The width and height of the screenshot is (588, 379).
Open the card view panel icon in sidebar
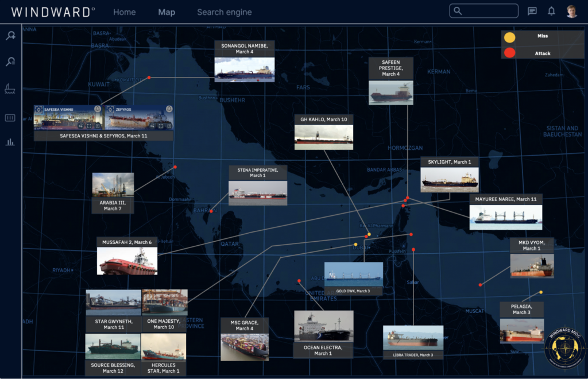tap(10, 117)
